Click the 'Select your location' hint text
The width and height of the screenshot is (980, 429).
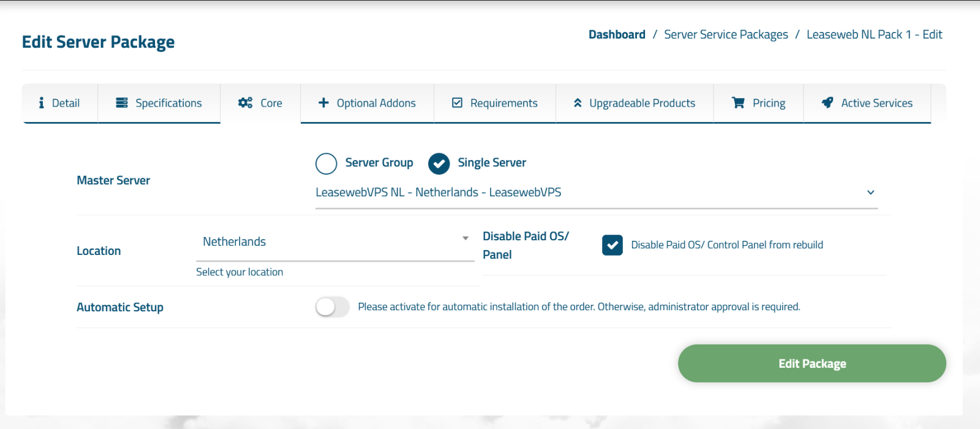239,272
